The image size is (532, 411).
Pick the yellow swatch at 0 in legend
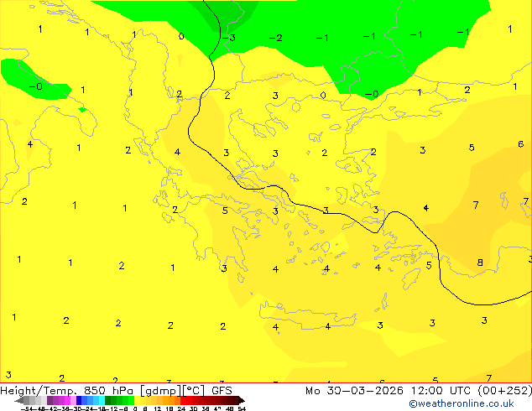(x=137, y=400)
